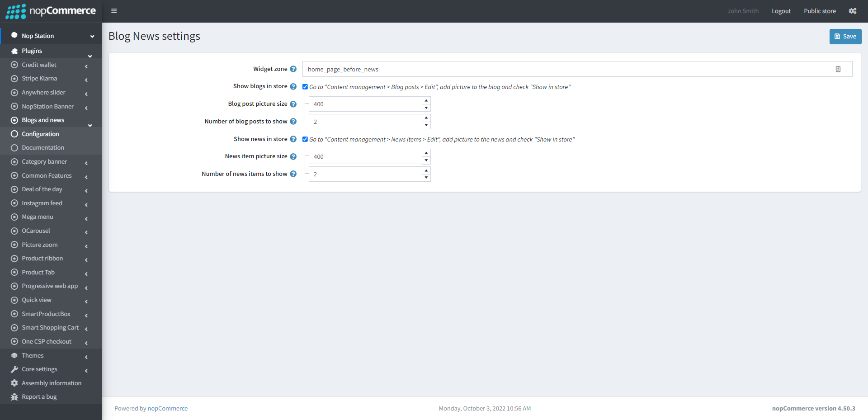This screenshot has height=420, width=868.
Task: Expand the Anywhere slider submenu arrow
Action: [x=86, y=94]
